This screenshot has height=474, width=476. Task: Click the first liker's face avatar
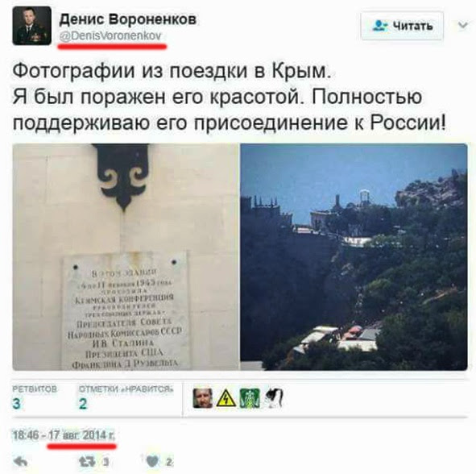202,397
